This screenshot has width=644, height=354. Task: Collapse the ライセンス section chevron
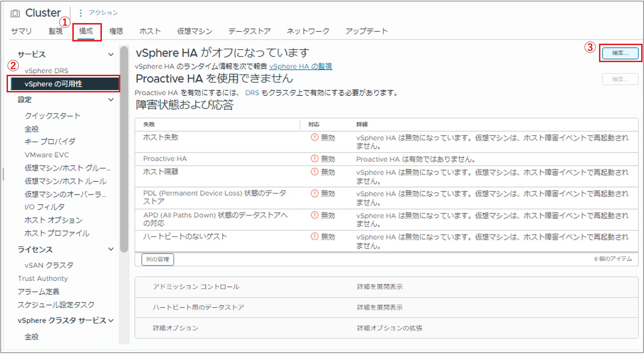coord(111,249)
